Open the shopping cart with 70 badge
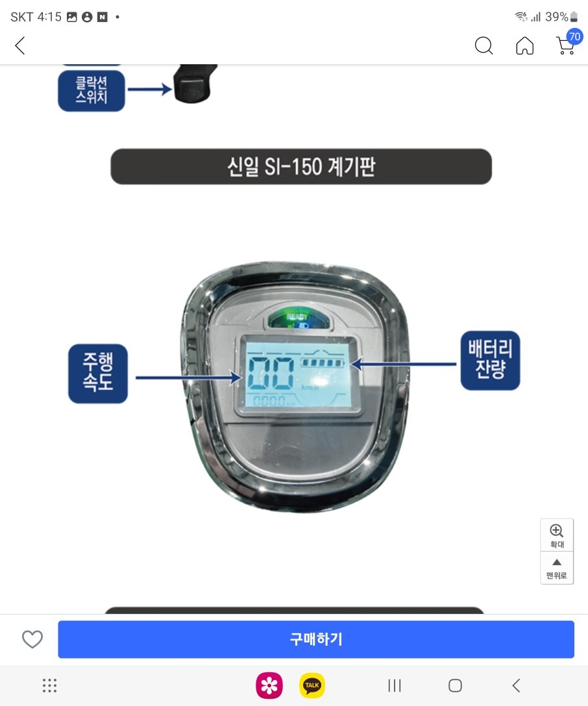Viewport: 588px width, 706px height. (x=568, y=42)
